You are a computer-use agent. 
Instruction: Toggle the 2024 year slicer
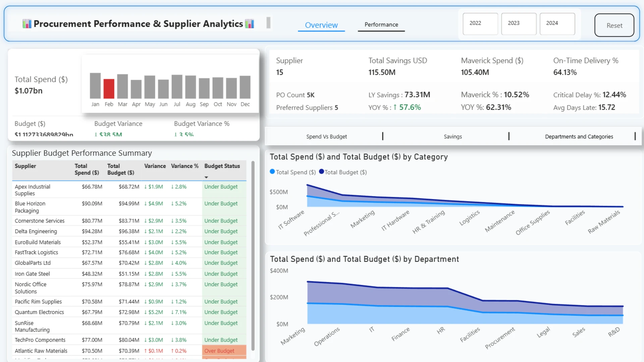557,24
